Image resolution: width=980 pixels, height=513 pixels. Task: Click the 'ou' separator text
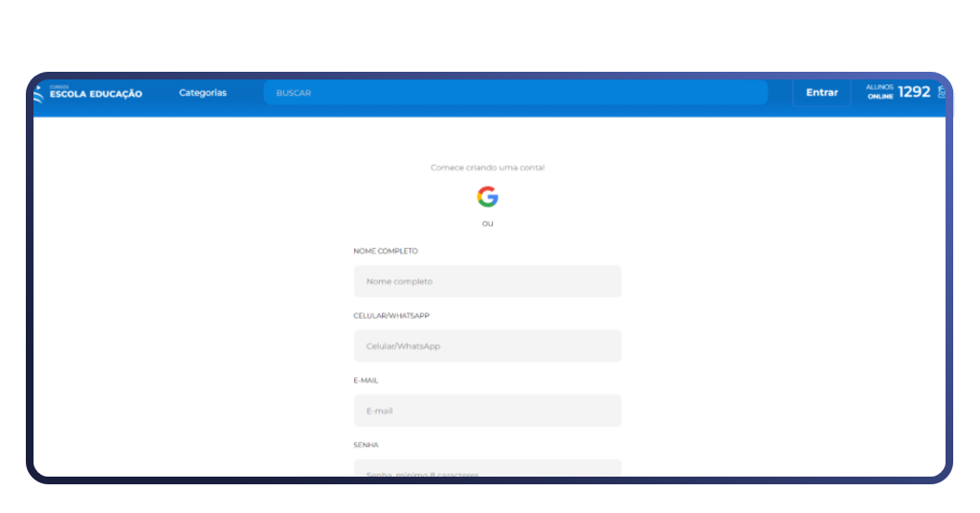pyautogui.click(x=487, y=224)
